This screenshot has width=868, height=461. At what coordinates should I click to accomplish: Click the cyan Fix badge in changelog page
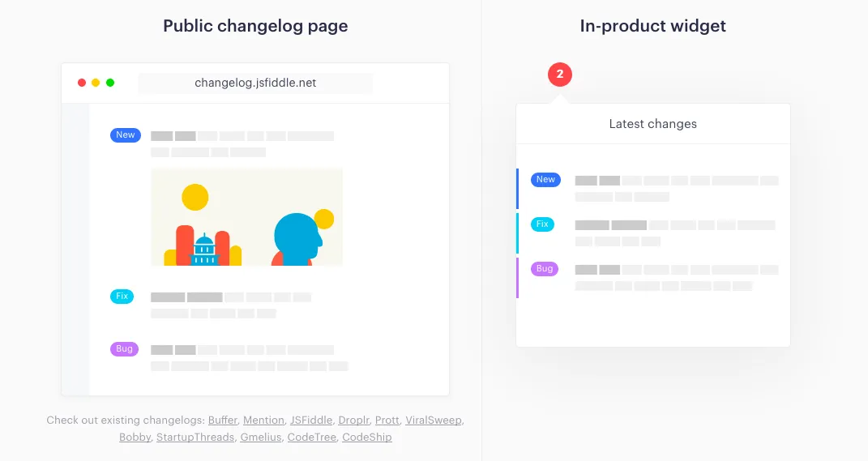pyautogui.click(x=122, y=296)
